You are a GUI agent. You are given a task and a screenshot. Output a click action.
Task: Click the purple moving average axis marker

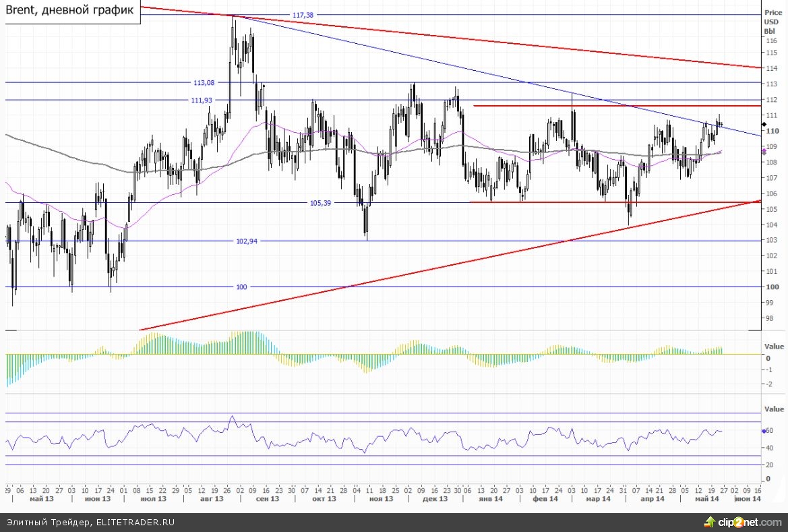pyautogui.click(x=760, y=153)
